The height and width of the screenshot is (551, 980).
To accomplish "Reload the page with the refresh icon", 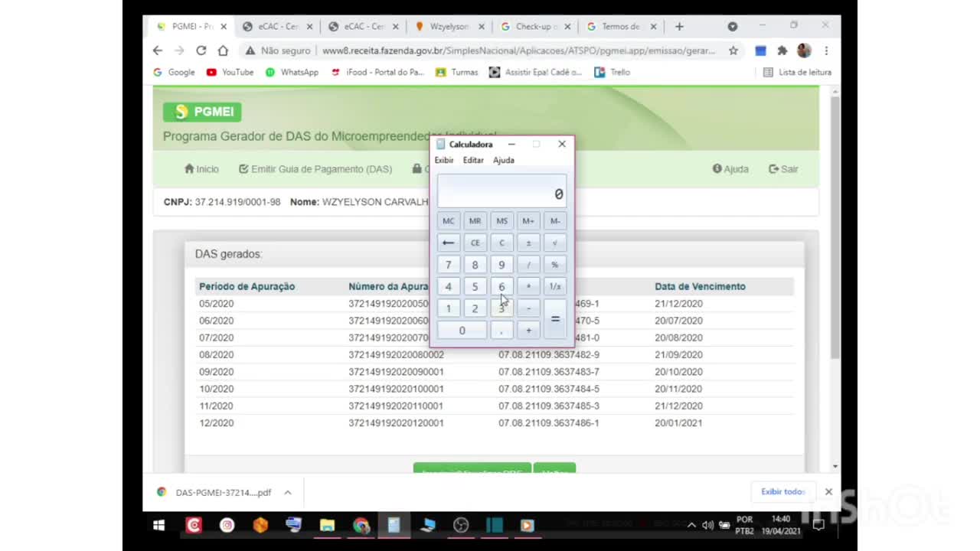I will click(201, 51).
